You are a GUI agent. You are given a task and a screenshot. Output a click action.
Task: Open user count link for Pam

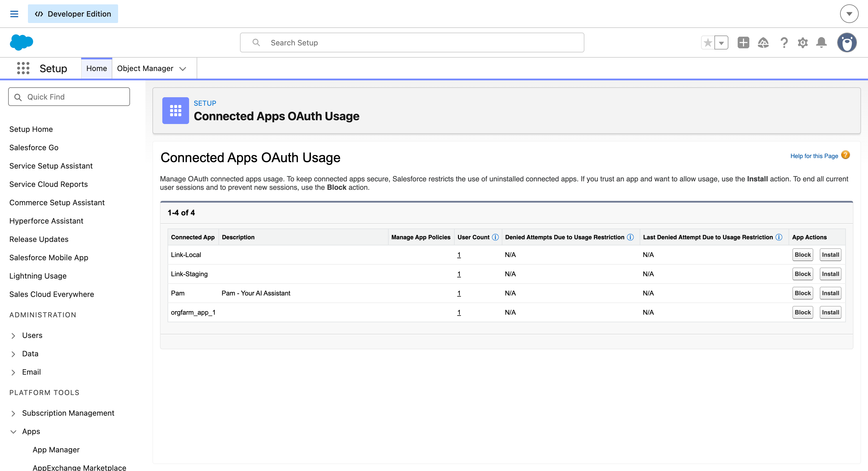pyautogui.click(x=459, y=293)
